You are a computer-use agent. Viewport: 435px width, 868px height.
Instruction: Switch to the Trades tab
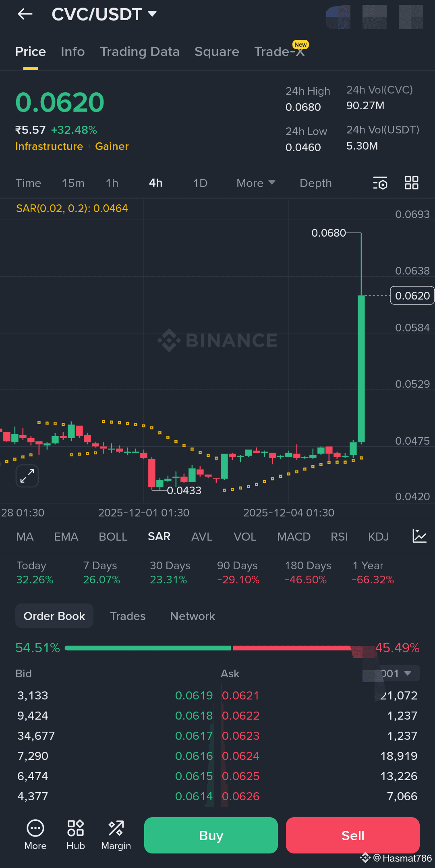coord(128,616)
